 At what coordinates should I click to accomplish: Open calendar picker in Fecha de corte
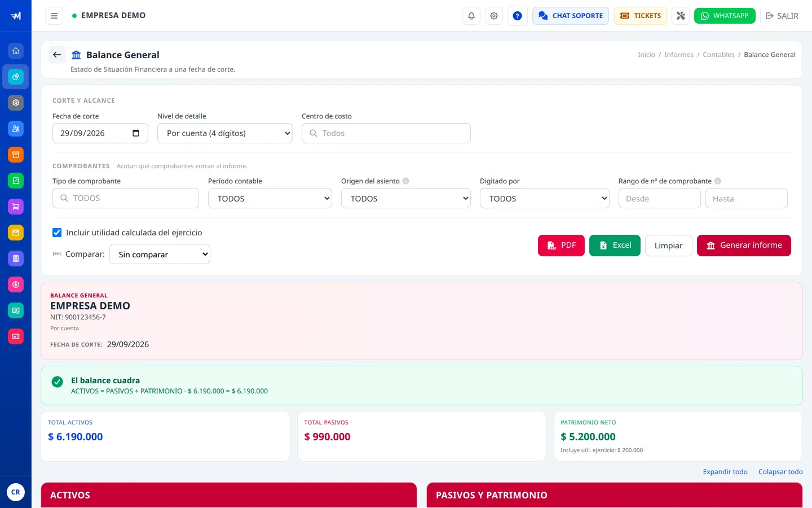tap(136, 133)
